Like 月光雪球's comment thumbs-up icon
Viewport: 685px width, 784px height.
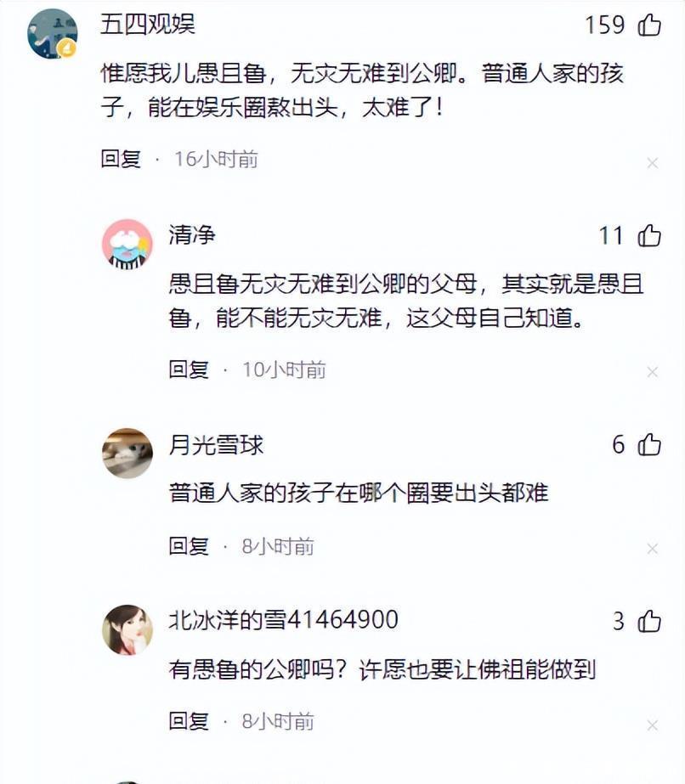point(649,444)
